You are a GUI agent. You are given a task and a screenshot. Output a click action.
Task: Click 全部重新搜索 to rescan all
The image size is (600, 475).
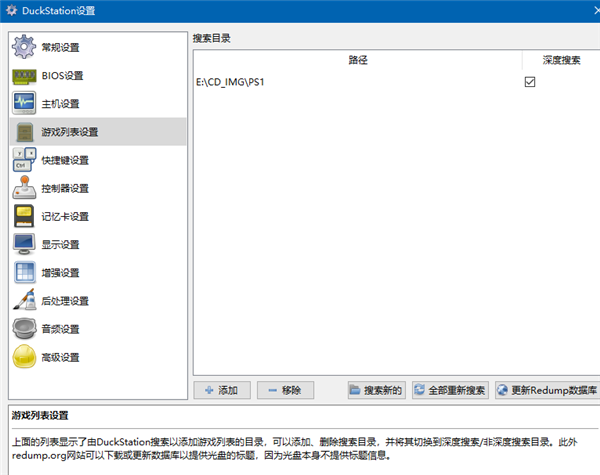point(449,390)
